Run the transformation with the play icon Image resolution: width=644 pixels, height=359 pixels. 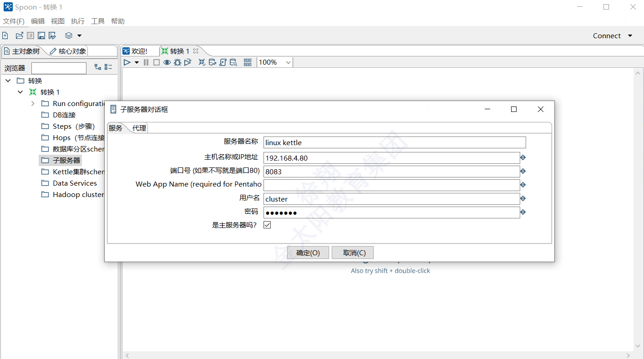click(x=127, y=62)
